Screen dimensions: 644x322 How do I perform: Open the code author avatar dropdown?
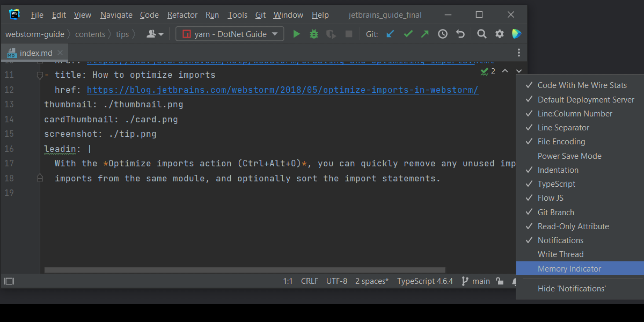coord(155,34)
